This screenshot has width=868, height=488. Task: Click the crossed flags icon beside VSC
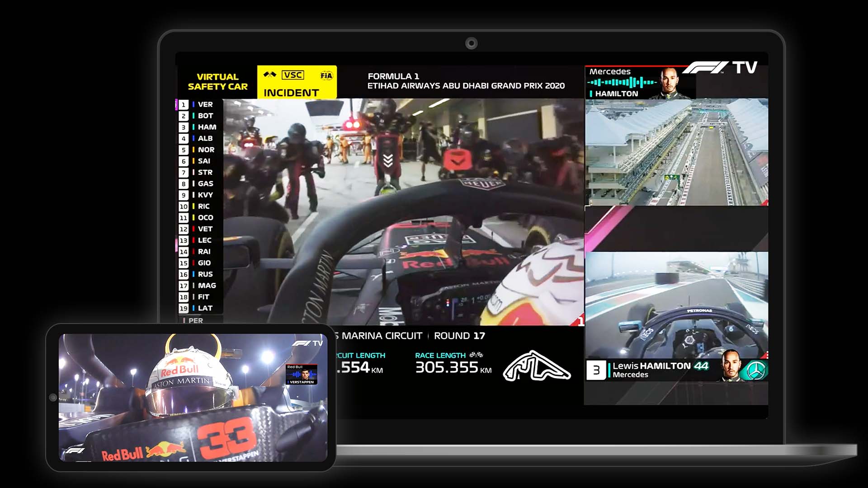270,75
